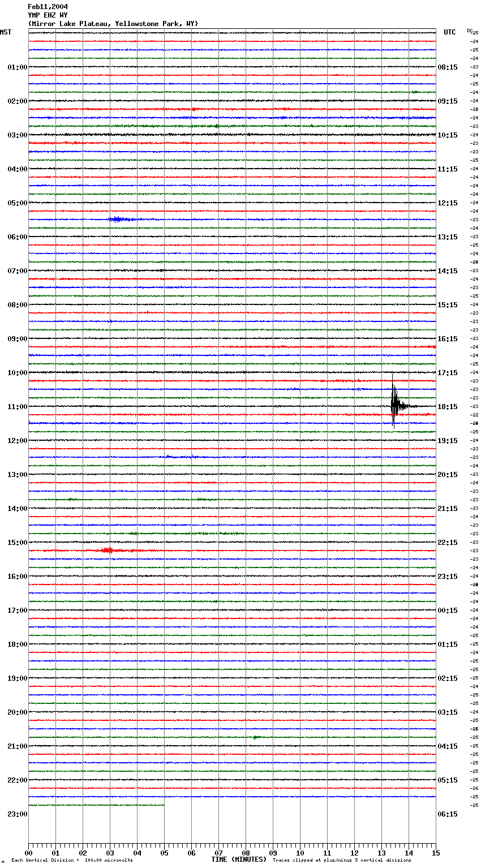Click the '13' minute tick label
481x868 pixels.
pos(381,853)
